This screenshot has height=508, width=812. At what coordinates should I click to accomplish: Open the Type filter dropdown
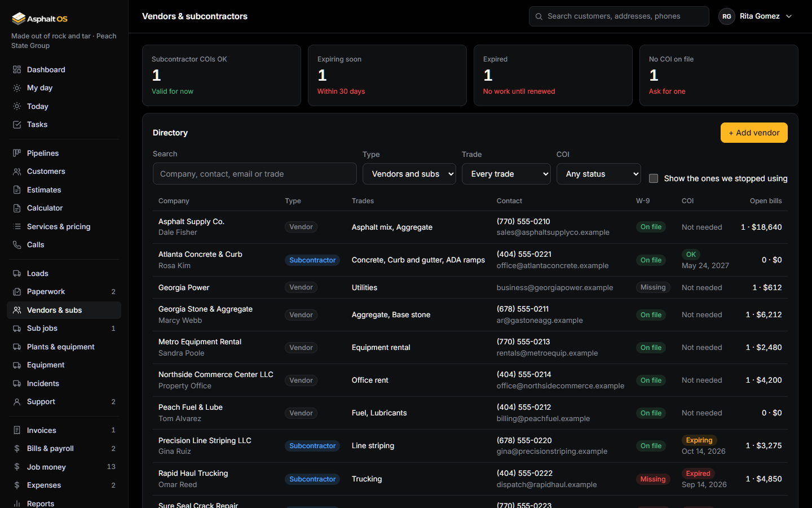coord(409,174)
